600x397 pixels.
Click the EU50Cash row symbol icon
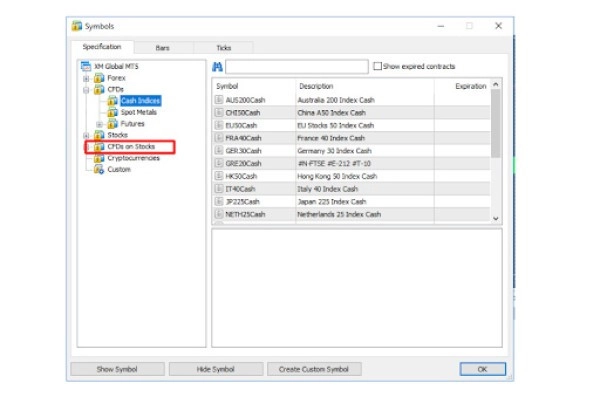click(219, 125)
